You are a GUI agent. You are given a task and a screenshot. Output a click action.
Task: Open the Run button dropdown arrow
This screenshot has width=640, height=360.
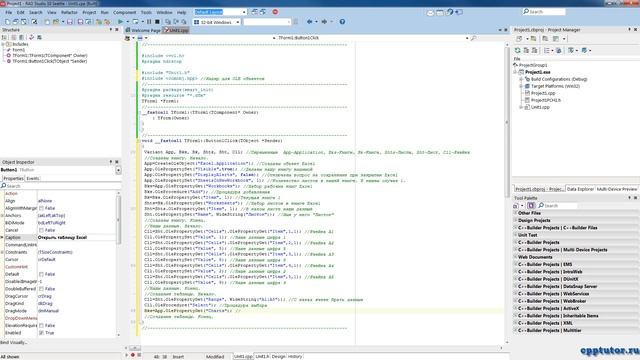coord(127,22)
